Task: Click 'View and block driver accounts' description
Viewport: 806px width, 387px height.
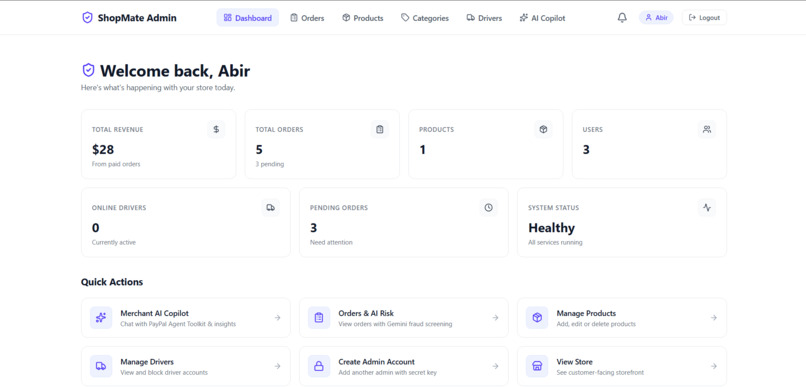Action: [164, 373]
